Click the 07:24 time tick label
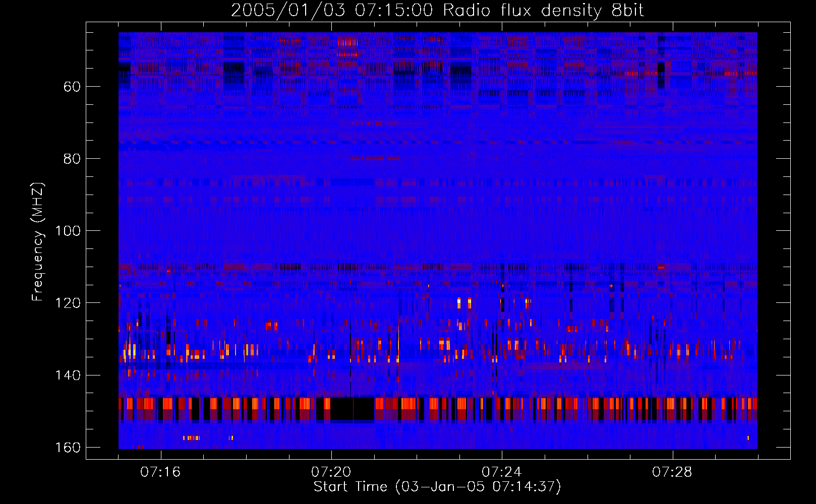The width and height of the screenshot is (816, 504). 502,472
